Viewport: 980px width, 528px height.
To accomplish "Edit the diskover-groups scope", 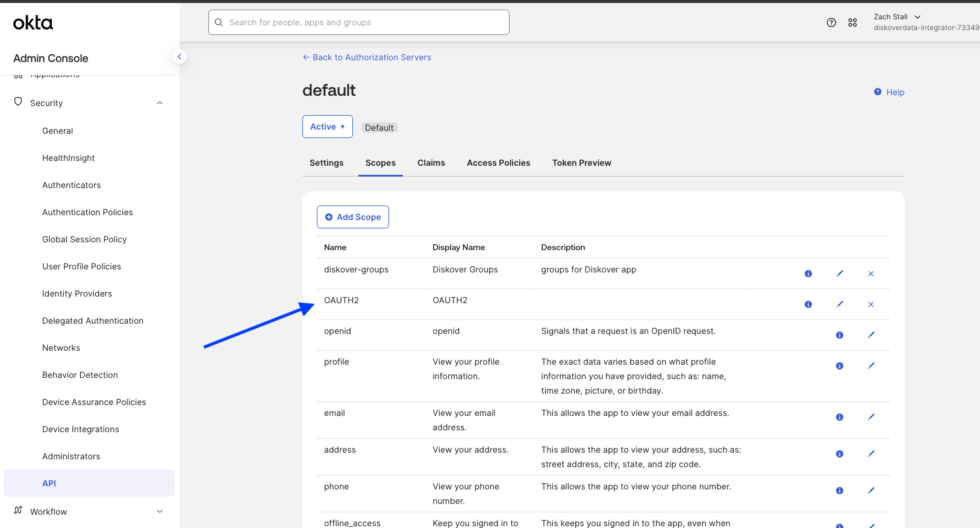I will pos(840,274).
